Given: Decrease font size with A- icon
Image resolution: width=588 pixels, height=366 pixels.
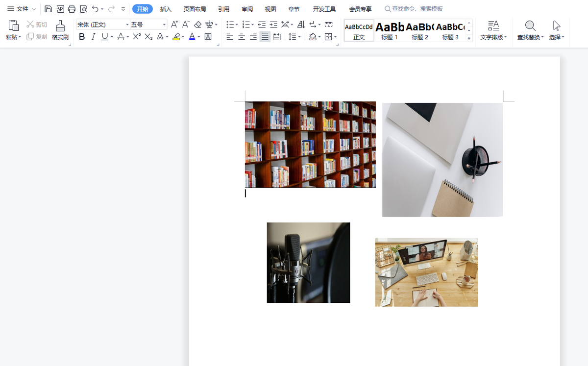Looking at the screenshot, I should pos(186,24).
